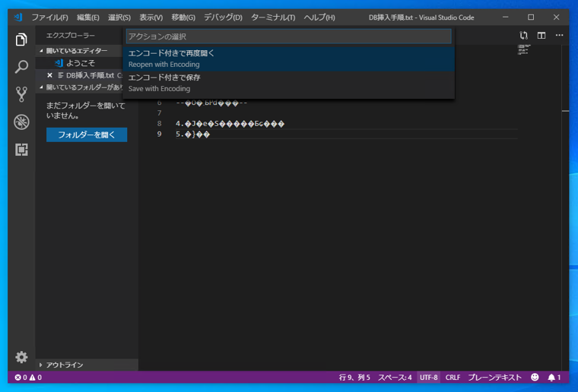
Task: Collapse the 開いているフォルダーがありません section
Action: click(x=81, y=87)
